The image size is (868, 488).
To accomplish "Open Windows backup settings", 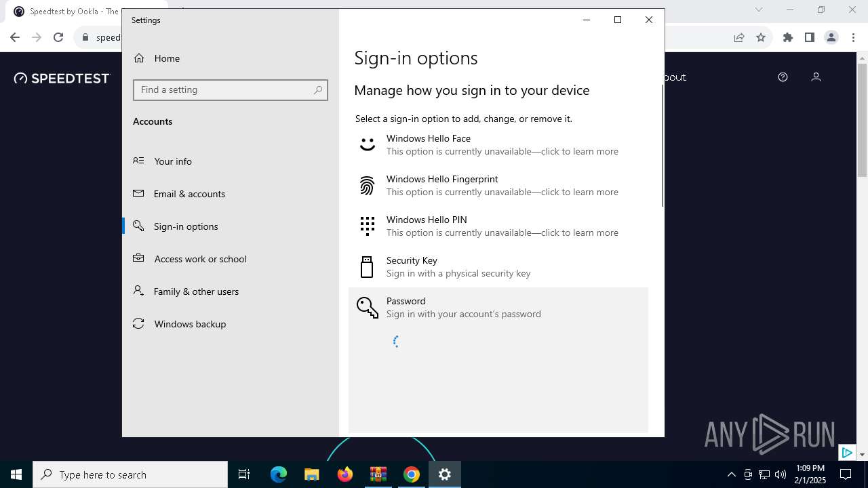I will click(230, 324).
